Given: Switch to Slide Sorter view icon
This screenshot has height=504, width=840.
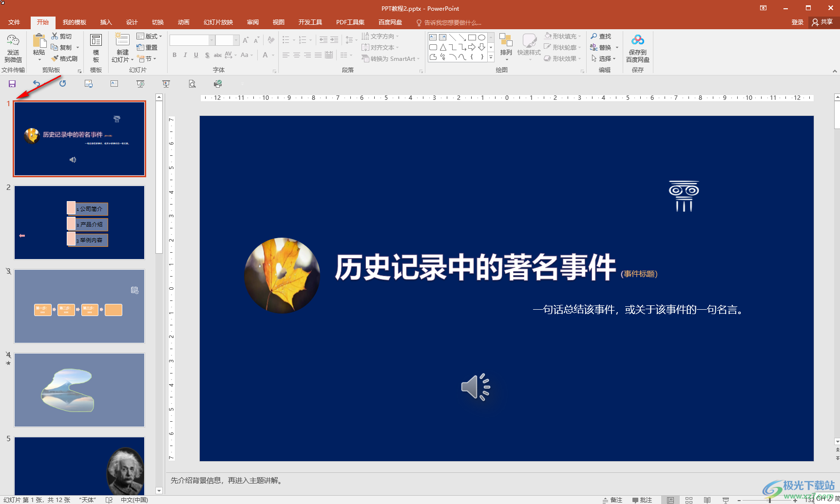Looking at the screenshot, I should click(x=689, y=500).
